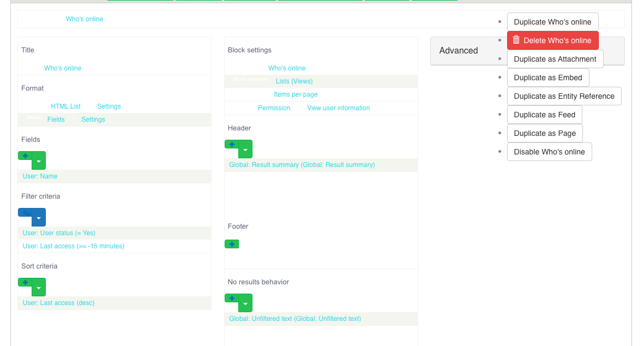Add sort criteria using the green plus icon
The image size is (644, 346).
tap(25, 282)
